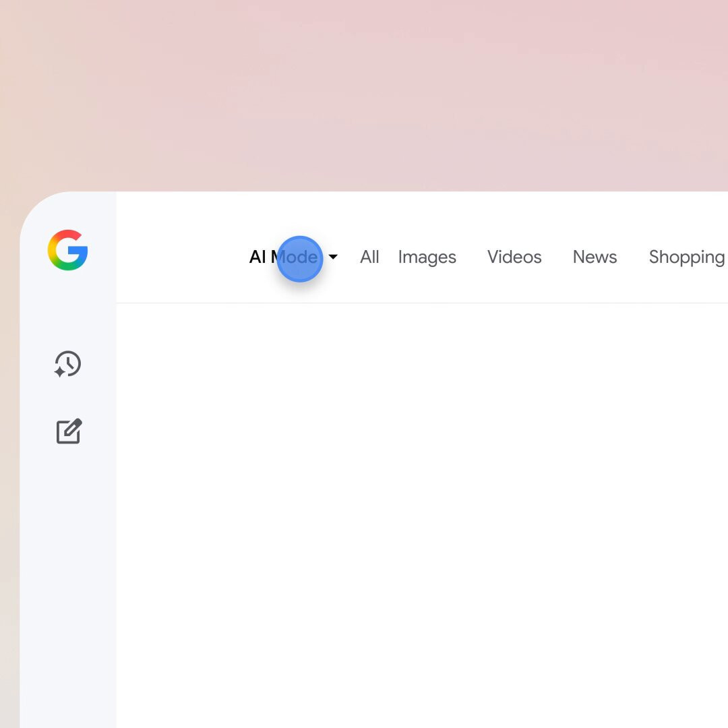View past AI Mode searches in the sidebar
Screen dimensions: 728x728
(x=68, y=363)
